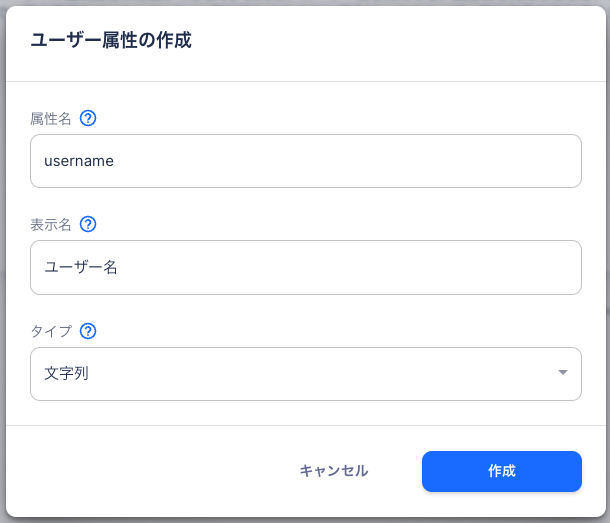Place cursor on the 'username' text

point(79,161)
